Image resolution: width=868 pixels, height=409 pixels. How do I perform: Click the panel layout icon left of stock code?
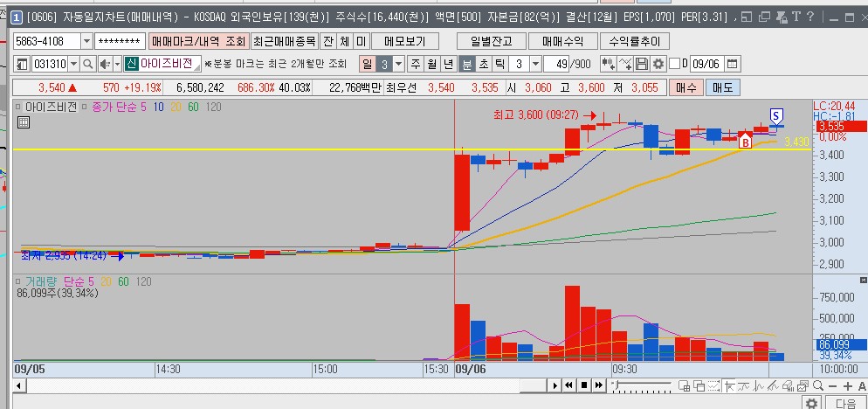pyautogui.click(x=22, y=65)
